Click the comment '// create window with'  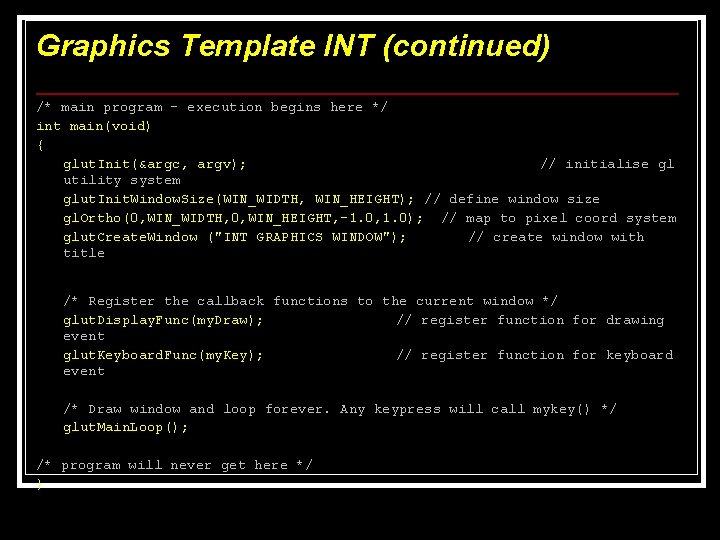[x=556, y=237]
